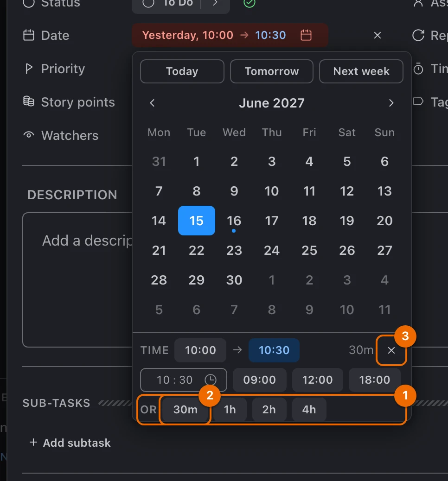Image resolution: width=448 pixels, height=481 pixels.
Task: Set duration to 30m
Action: coord(185,410)
